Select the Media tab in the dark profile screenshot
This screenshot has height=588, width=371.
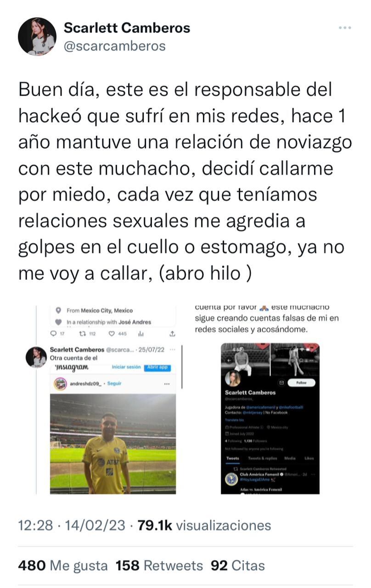tap(290, 458)
